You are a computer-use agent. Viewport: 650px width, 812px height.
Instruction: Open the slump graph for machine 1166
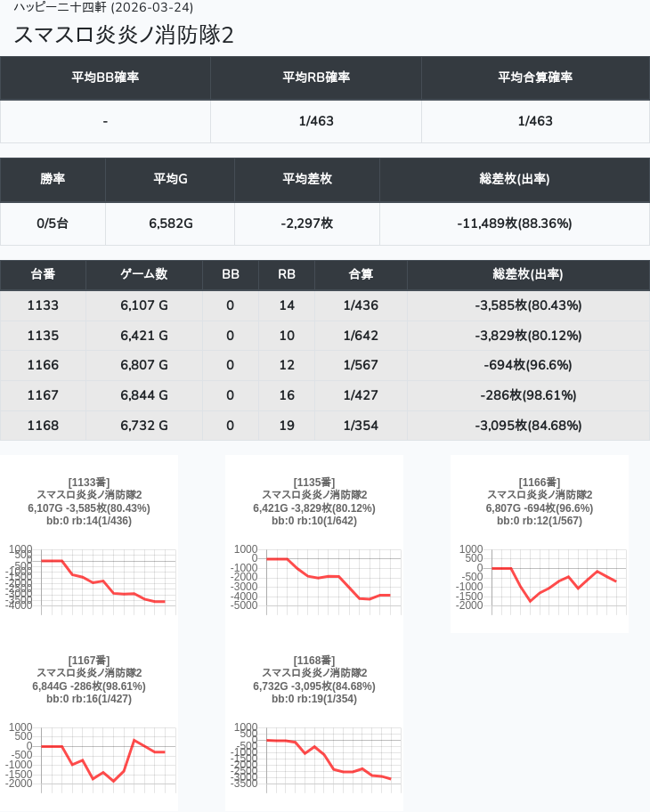[x=539, y=577]
